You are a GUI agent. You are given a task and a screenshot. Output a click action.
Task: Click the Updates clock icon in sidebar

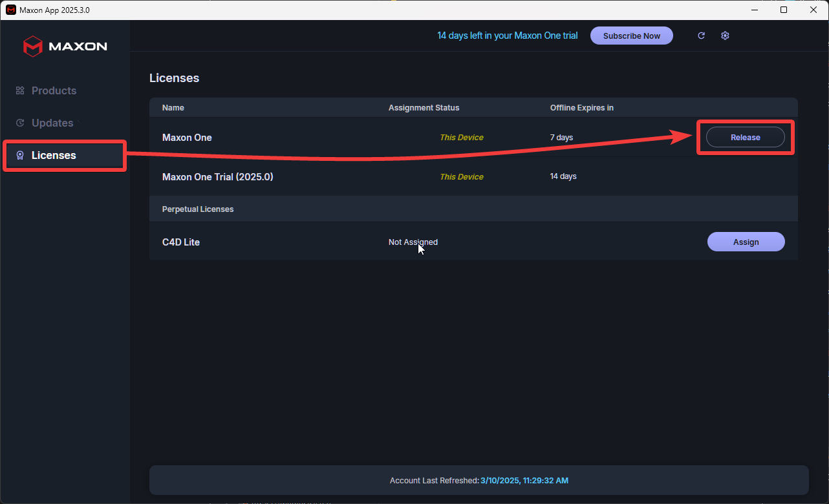click(20, 123)
